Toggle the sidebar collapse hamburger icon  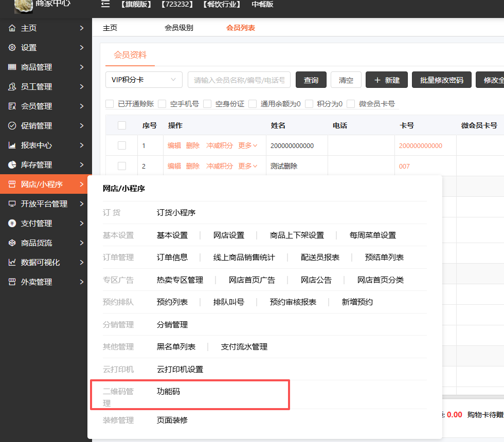105,4
